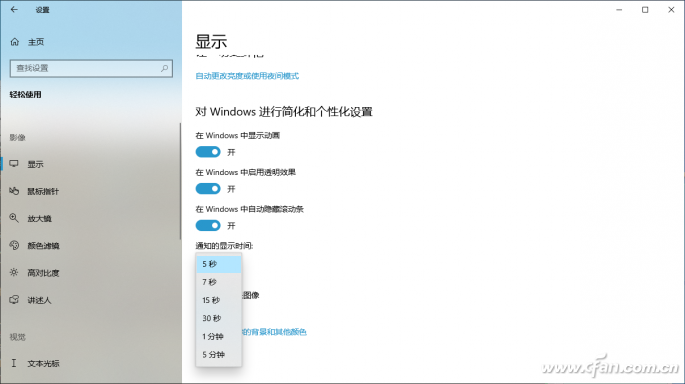Toggle 在 Windows 中显示动画 switch
The height and width of the screenshot is (384, 685).
click(x=208, y=152)
